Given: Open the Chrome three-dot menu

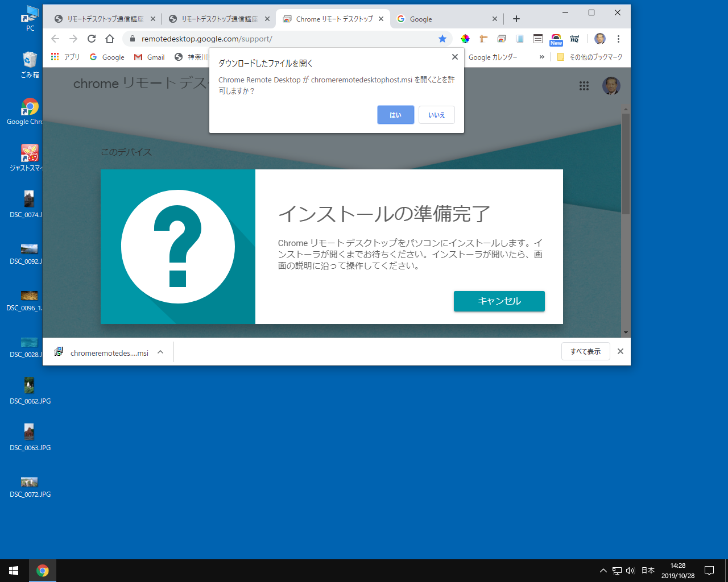Looking at the screenshot, I should click(x=618, y=39).
